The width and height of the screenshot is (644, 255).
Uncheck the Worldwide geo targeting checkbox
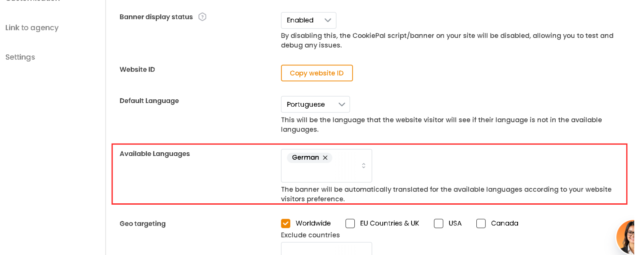point(286,223)
